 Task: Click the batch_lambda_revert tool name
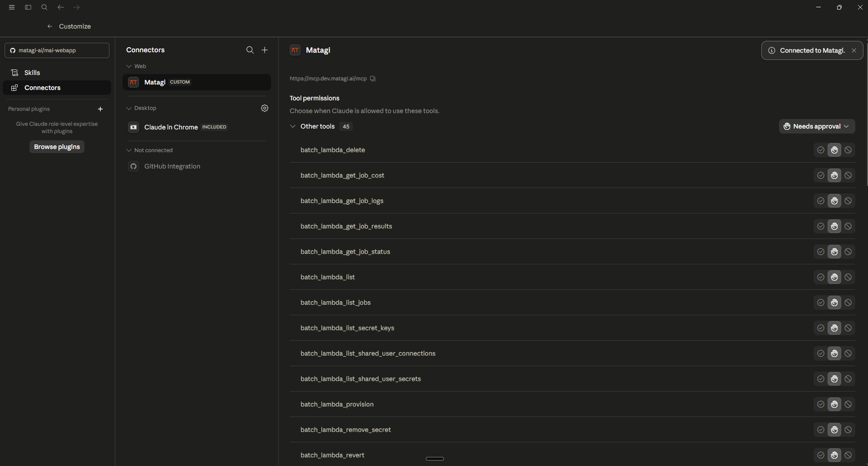(x=332, y=455)
